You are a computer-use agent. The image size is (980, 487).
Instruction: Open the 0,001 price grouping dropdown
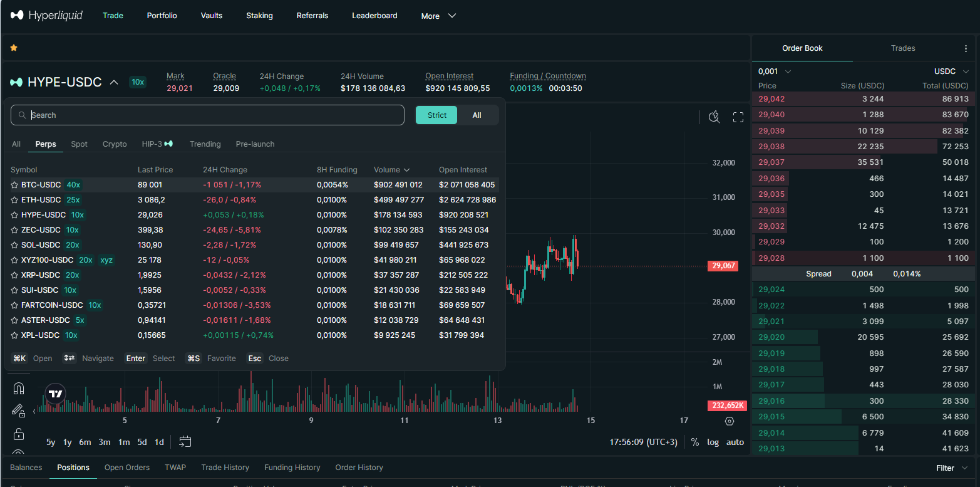coord(775,71)
